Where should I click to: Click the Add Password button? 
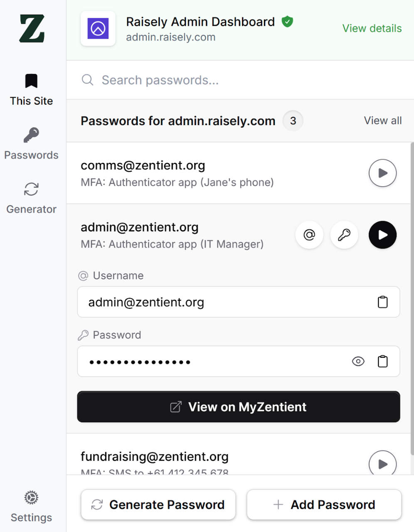point(324,505)
